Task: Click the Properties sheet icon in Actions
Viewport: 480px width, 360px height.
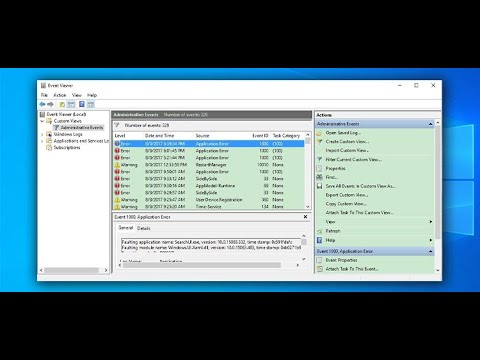Action: click(x=319, y=168)
